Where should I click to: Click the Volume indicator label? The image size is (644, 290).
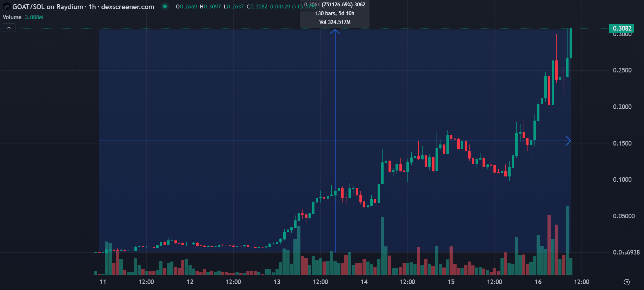(x=12, y=17)
